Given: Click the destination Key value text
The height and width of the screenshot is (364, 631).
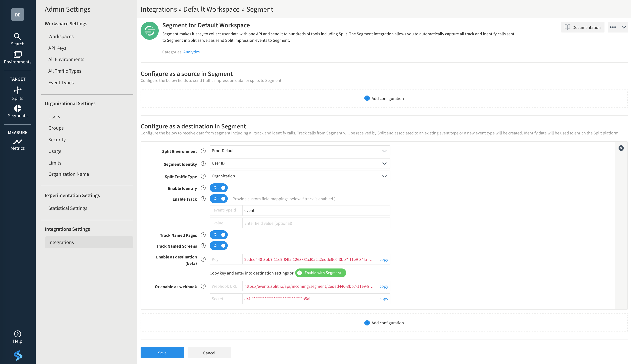Looking at the screenshot, I should pyautogui.click(x=308, y=259).
